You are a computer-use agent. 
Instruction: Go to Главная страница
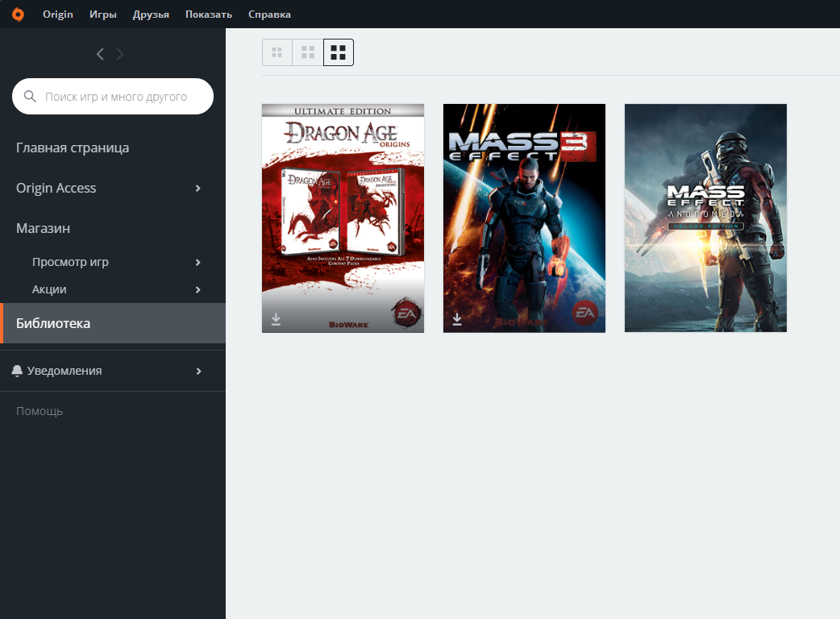click(x=73, y=147)
